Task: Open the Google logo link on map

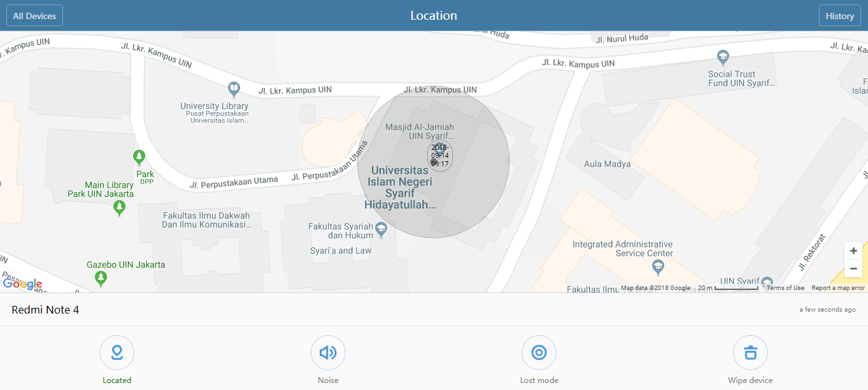Action: click(22, 284)
